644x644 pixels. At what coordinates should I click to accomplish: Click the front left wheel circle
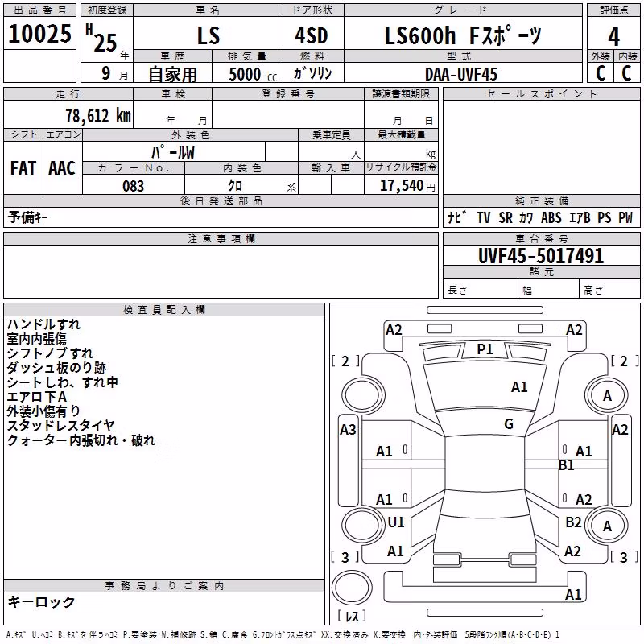(x=363, y=395)
